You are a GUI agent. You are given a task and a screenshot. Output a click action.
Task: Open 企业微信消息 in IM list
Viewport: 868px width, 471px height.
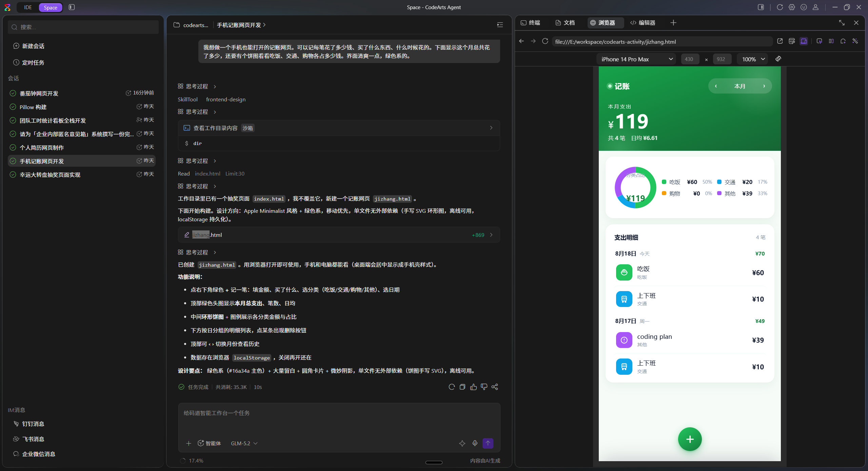click(x=34, y=454)
